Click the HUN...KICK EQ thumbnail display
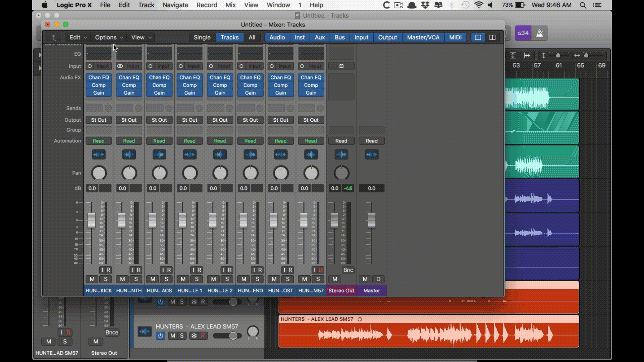This screenshot has width=644, height=362. point(99,54)
